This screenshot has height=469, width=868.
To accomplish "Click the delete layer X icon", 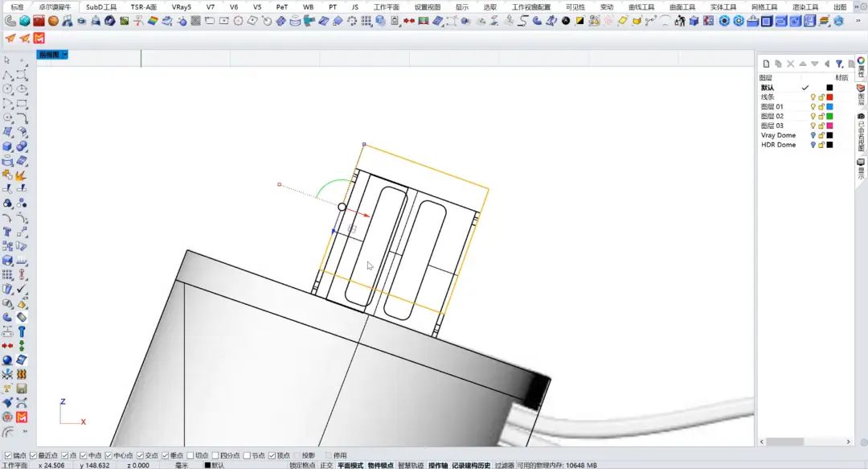I will [x=790, y=64].
